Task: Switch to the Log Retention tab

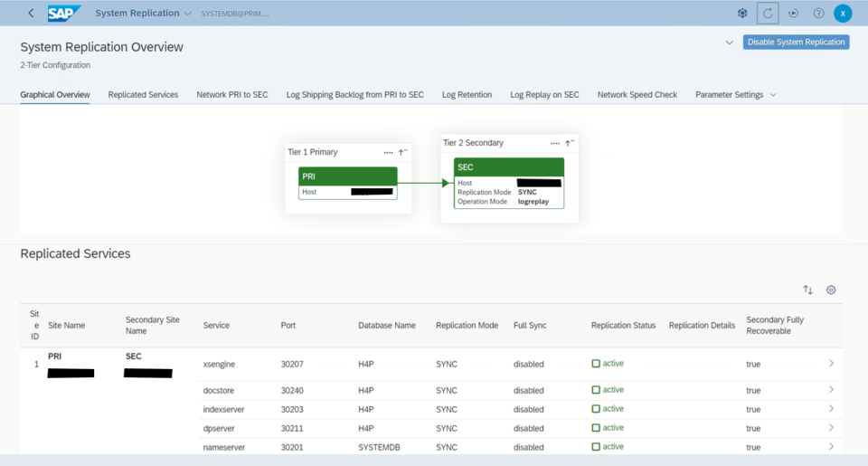Action: [x=467, y=95]
